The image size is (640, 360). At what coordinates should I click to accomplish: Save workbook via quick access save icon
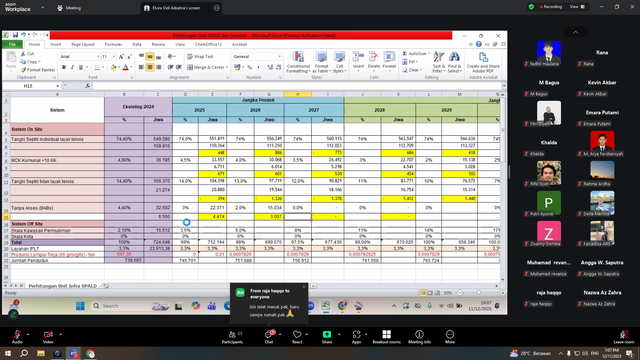[15, 35]
